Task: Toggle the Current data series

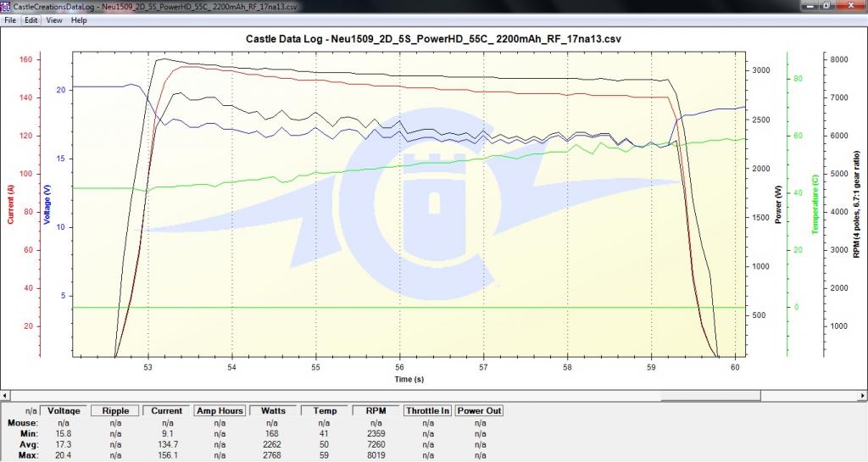Action: (x=167, y=411)
